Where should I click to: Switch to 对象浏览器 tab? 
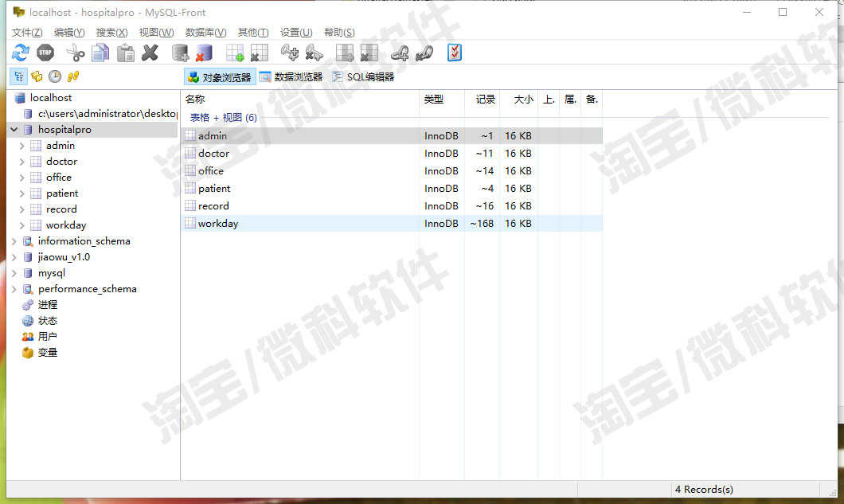(220, 77)
